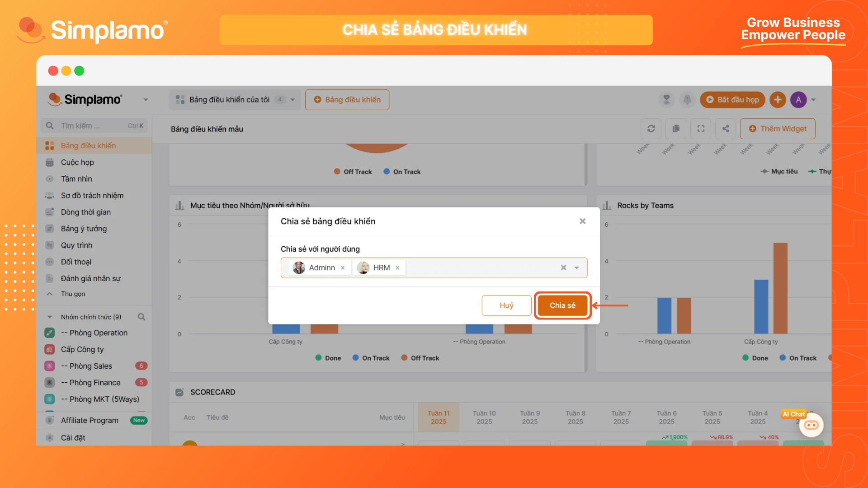Click the Huỷ cancel button
The height and width of the screenshot is (488, 868).
pos(506,305)
